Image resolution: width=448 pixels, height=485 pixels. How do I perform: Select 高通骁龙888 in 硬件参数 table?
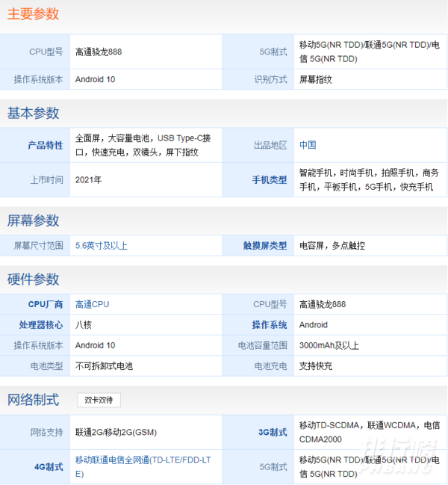coord(323,304)
